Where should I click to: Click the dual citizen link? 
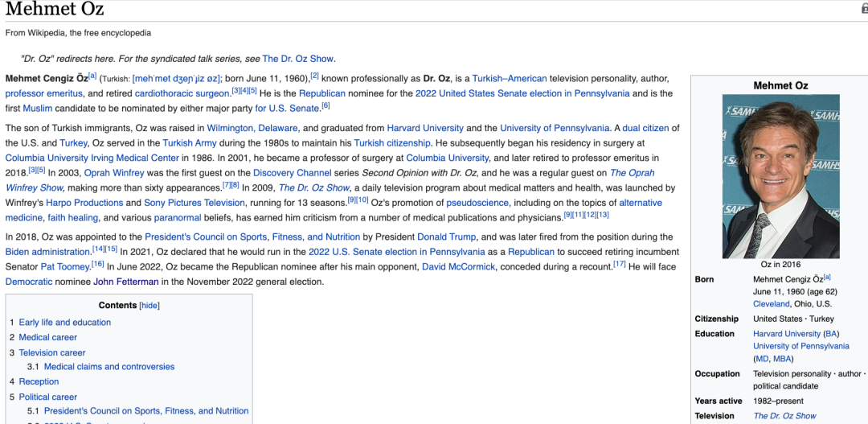[x=646, y=128]
